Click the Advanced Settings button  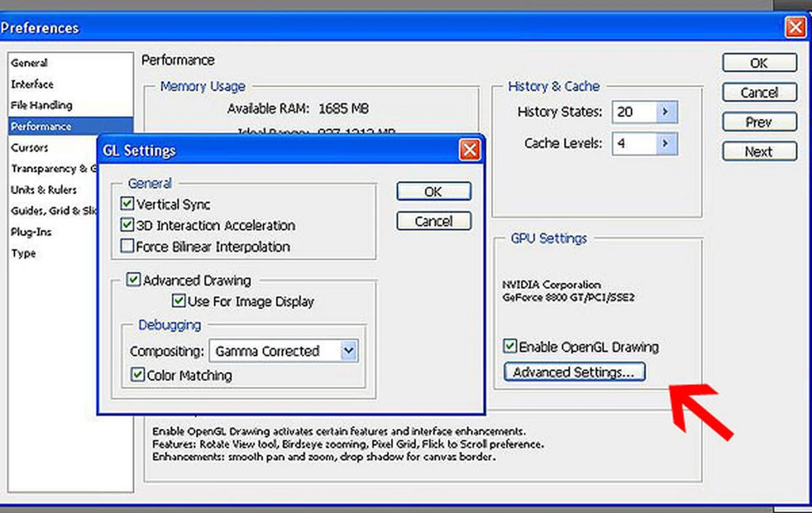[573, 372]
